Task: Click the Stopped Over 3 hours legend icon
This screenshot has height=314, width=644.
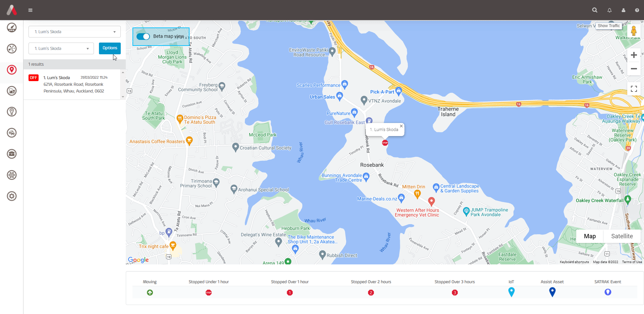Action: point(455,293)
